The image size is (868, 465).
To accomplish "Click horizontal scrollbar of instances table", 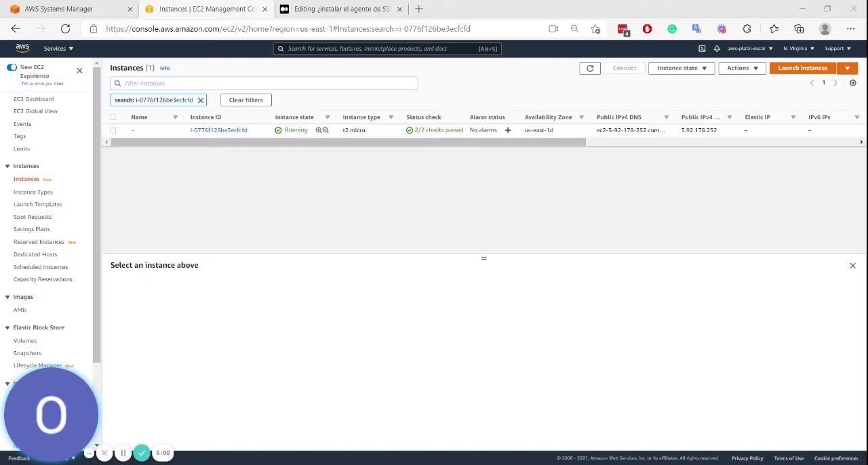I will pos(348,142).
